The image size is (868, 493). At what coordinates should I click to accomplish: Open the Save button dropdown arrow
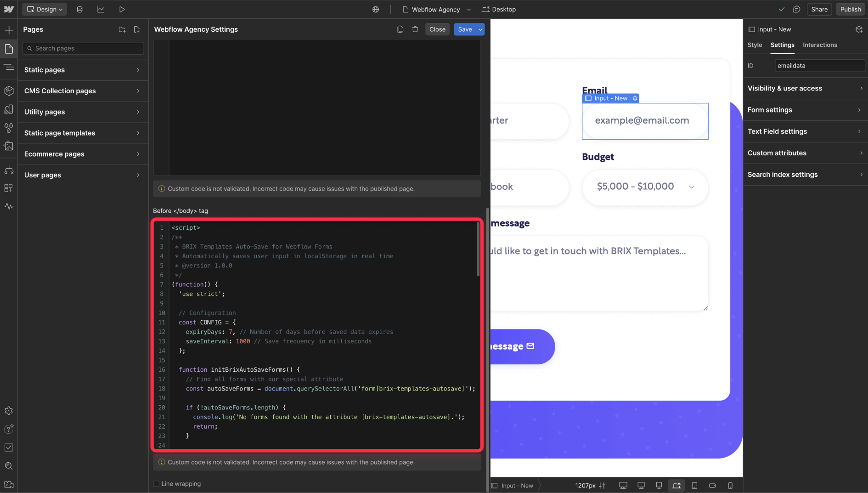coord(480,29)
